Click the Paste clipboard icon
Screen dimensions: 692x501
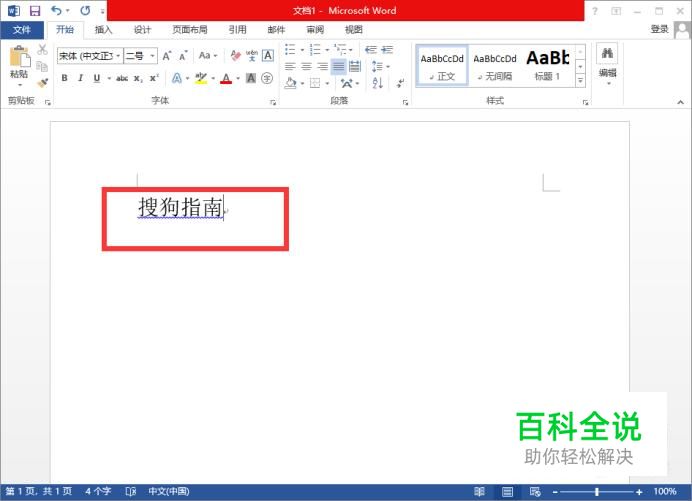coord(19,57)
